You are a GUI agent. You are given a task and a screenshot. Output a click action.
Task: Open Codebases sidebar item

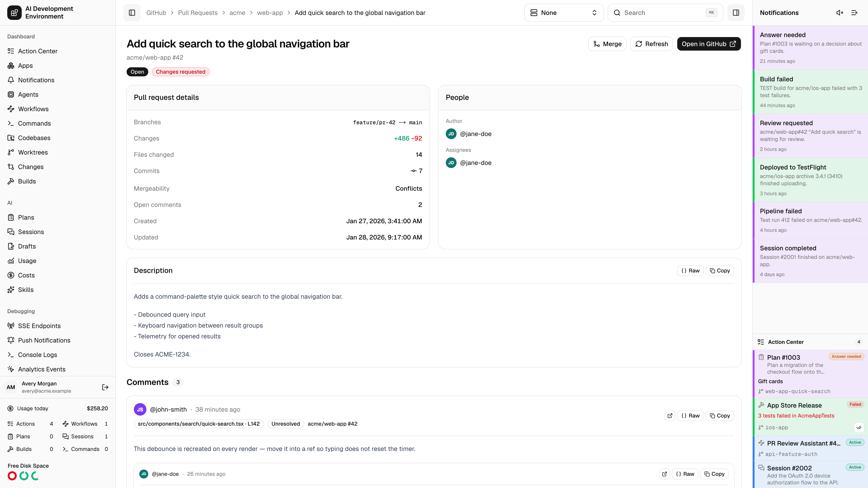(58, 138)
